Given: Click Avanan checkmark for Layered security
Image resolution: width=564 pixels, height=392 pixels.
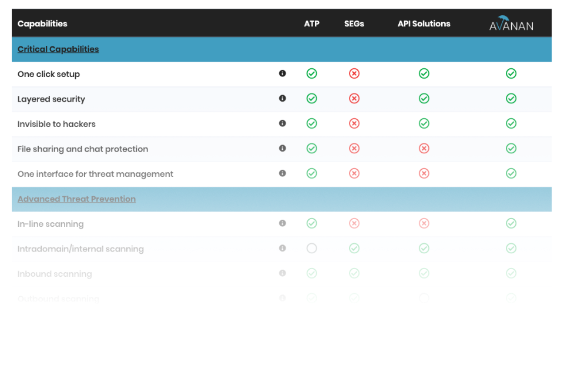Looking at the screenshot, I should pyautogui.click(x=511, y=98).
